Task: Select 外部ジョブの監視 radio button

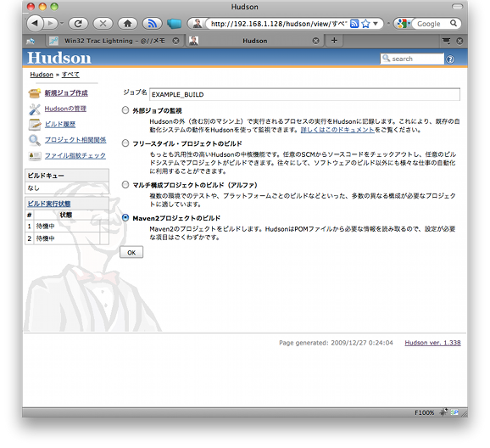Action: [125, 110]
